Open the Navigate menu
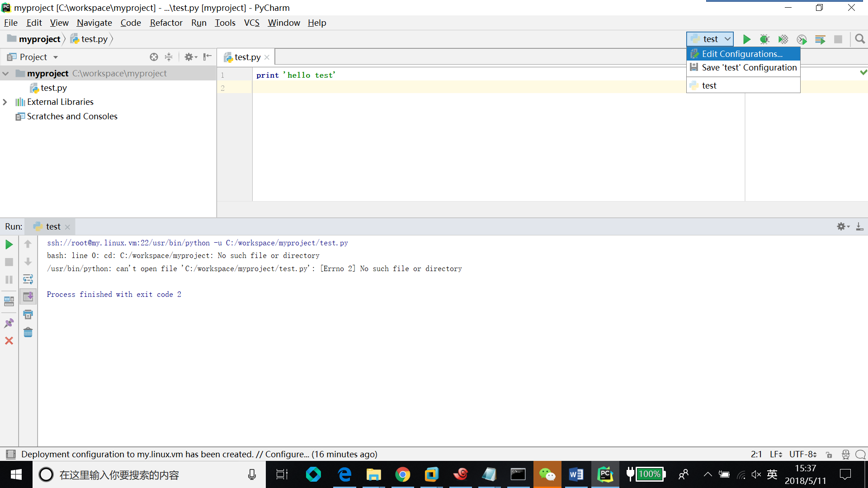The width and height of the screenshot is (868, 488). click(x=94, y=23)
